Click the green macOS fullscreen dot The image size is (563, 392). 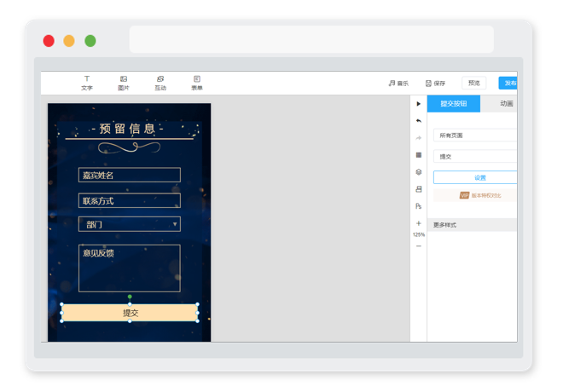coord(90,41)
